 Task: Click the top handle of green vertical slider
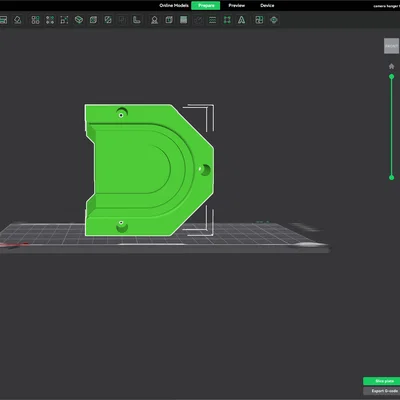click(392, 77)
